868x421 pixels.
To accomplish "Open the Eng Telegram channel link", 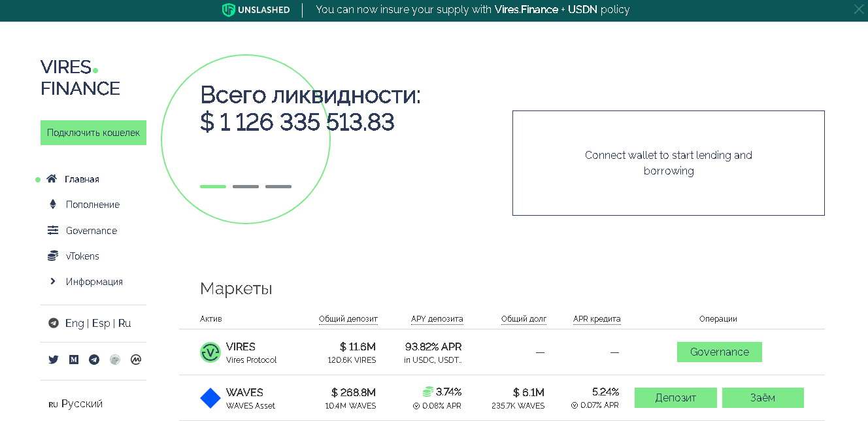I will [74, 324].
